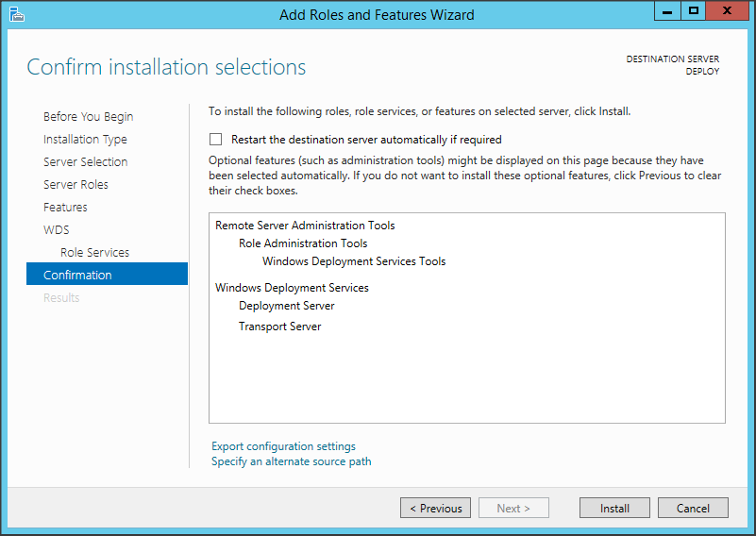Click the Deployment Server list entry

point(286,306)
